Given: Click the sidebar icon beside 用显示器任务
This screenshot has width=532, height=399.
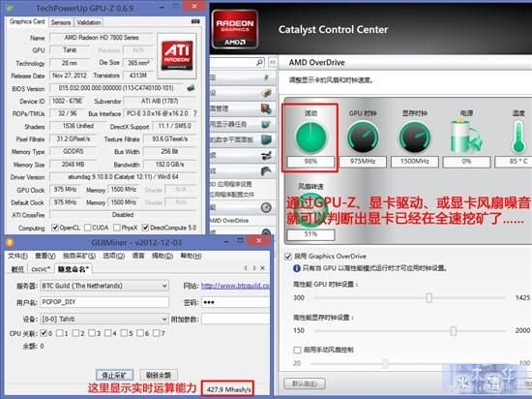Looking at the screenshot, I should (x=266, y=124).
